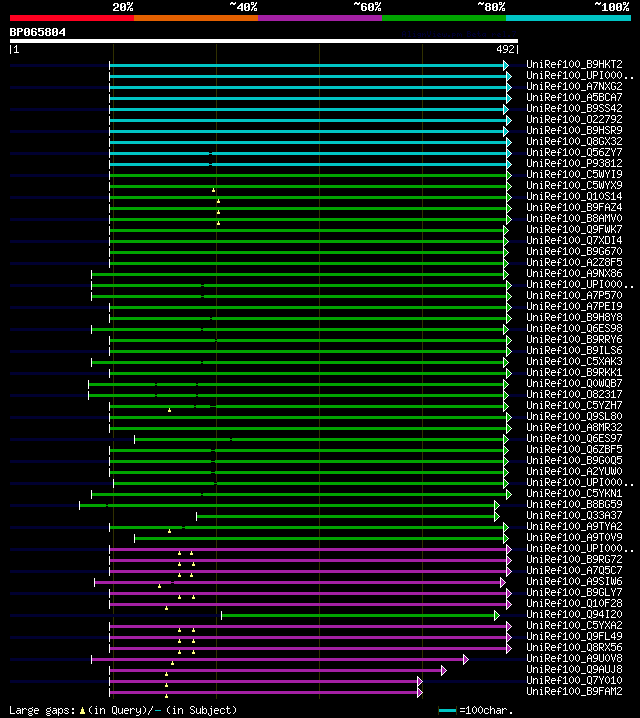Viewport: 640px width, 718px height.
Task: Open hit UniRef100_A7NXG2
Action: click(574, 86)
